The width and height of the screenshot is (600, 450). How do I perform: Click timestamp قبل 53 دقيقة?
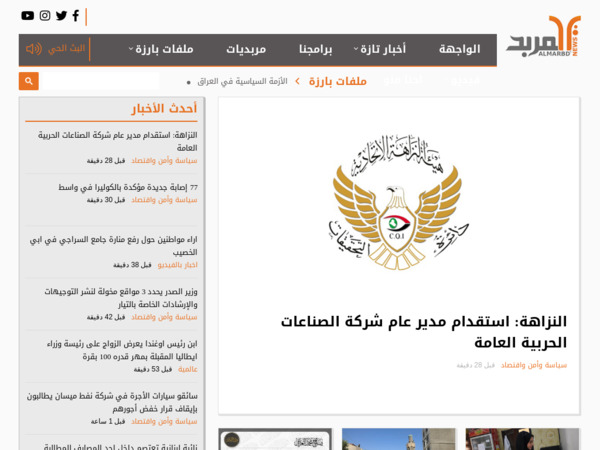[153, 369]
